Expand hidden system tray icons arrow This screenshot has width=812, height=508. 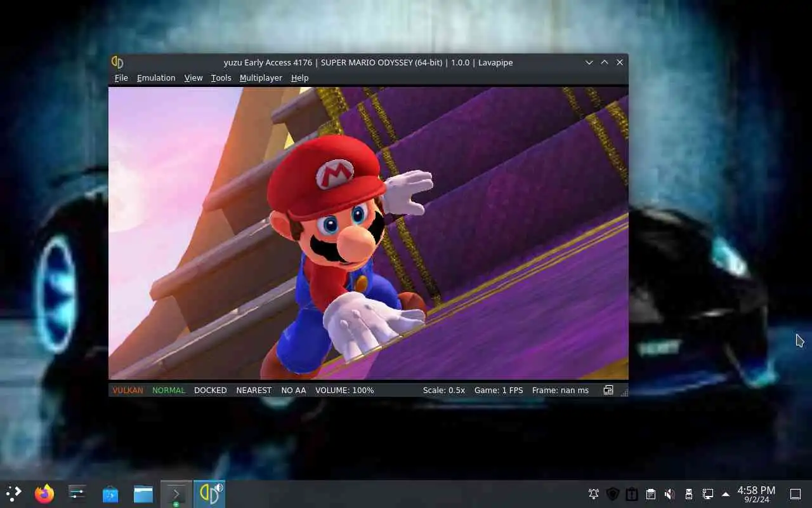pyautogui.click(x=726, y=494)
